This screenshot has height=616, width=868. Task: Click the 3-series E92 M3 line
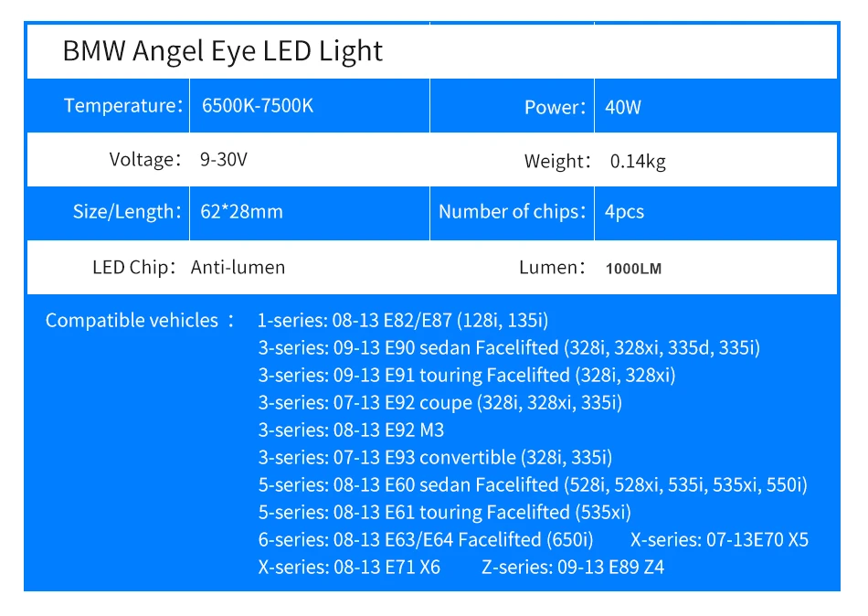tap(351, 430)
